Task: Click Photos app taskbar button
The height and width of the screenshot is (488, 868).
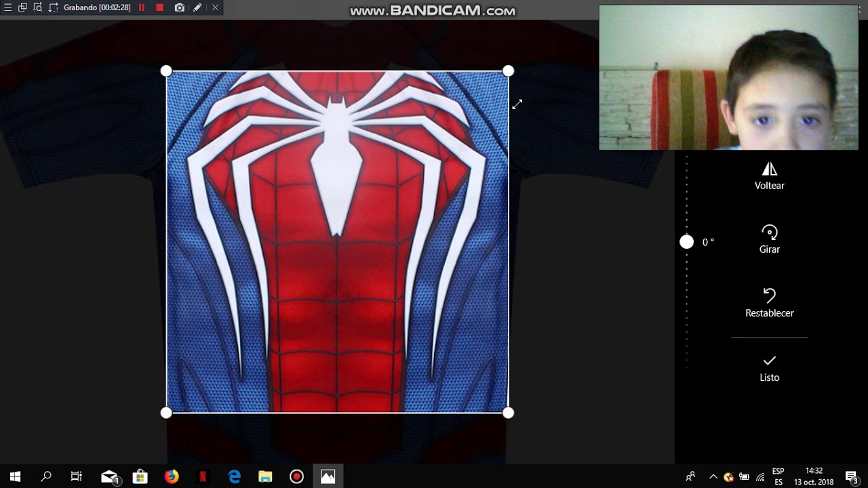Action: point(328,476)
